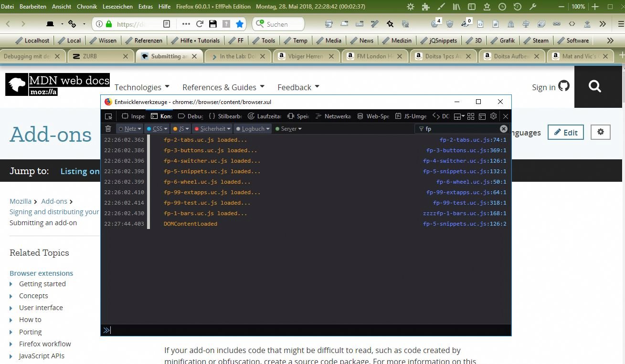Open the Technologies dropdown menu
This screenshot has height=364, width=625.
click(x=142, y=87)
